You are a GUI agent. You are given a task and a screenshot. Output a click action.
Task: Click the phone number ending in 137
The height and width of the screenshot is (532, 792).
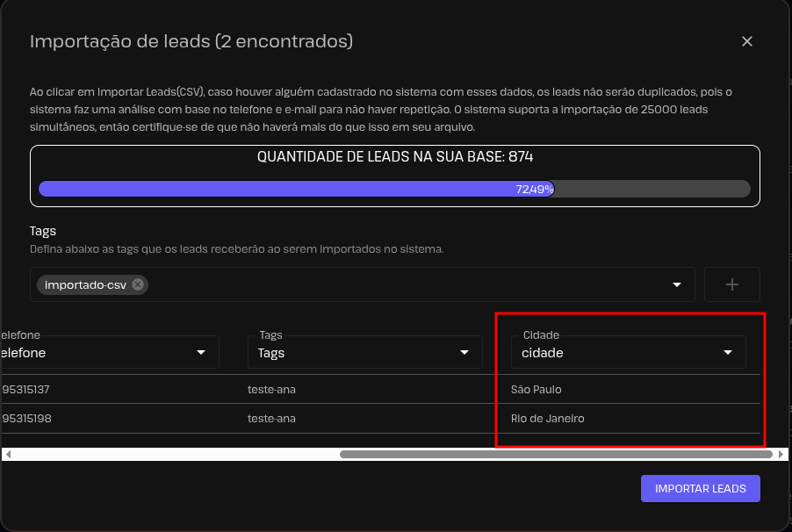tap(26, 389)
